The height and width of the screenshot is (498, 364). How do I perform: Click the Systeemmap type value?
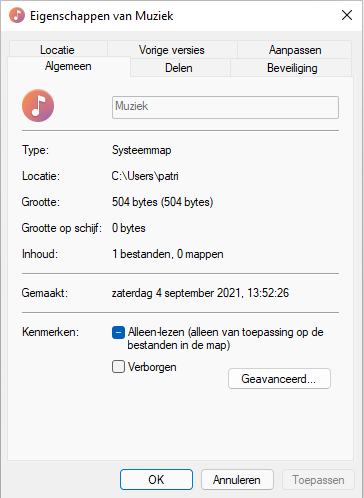(141, 150)
